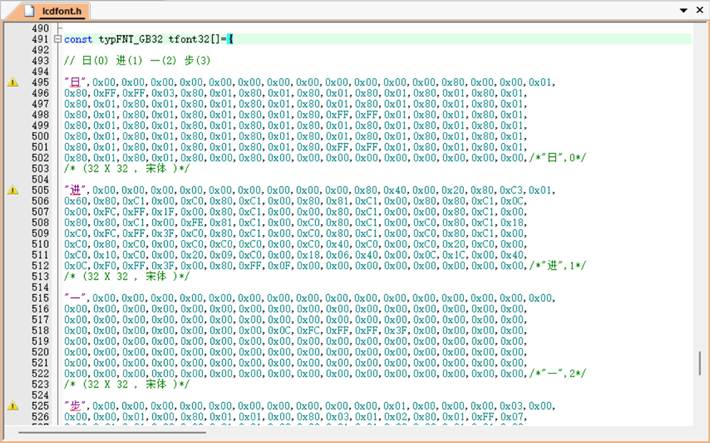Click the "进" string on line 505

74,190
